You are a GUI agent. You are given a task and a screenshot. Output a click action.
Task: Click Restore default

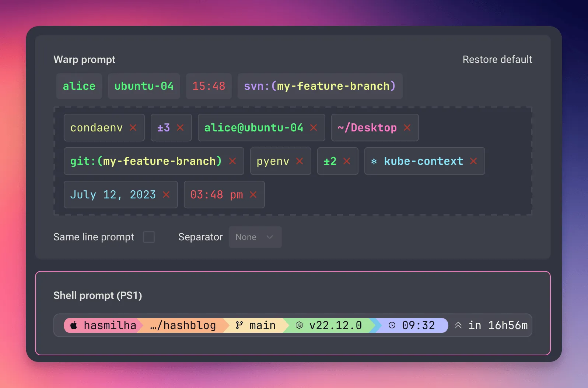pyautogui.click(x=497, y=60)
